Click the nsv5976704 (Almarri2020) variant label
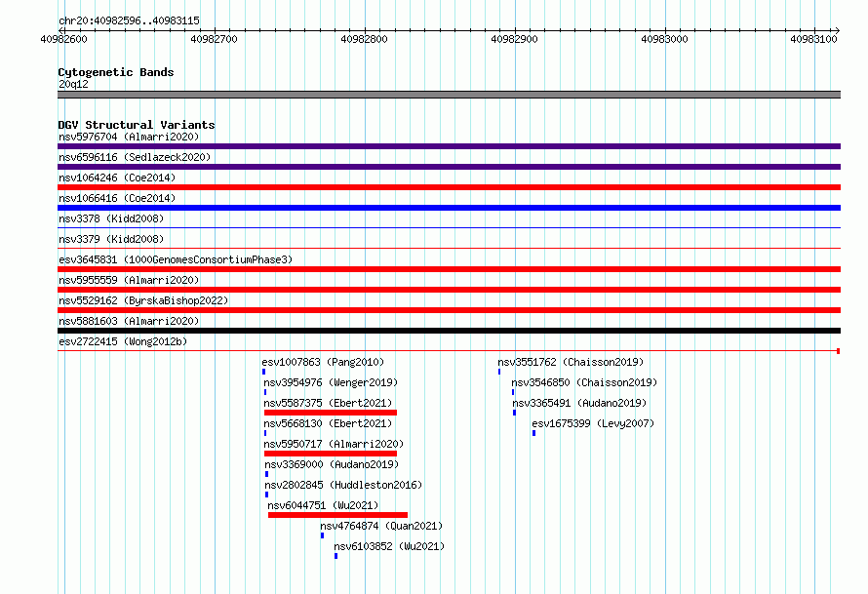Screen dimensions: 868x594 click(129, 137)
